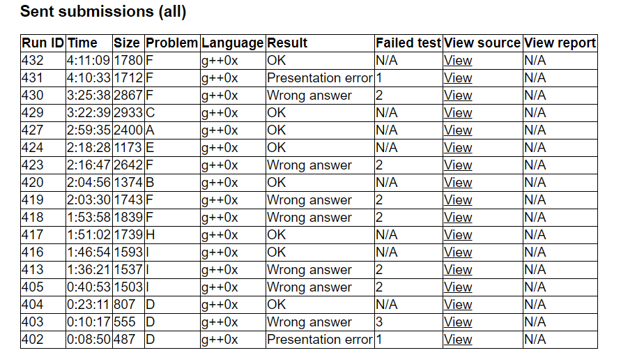View source for run 403
The width and height of the screenshot is (644, 362).
[x=458, y=322]
